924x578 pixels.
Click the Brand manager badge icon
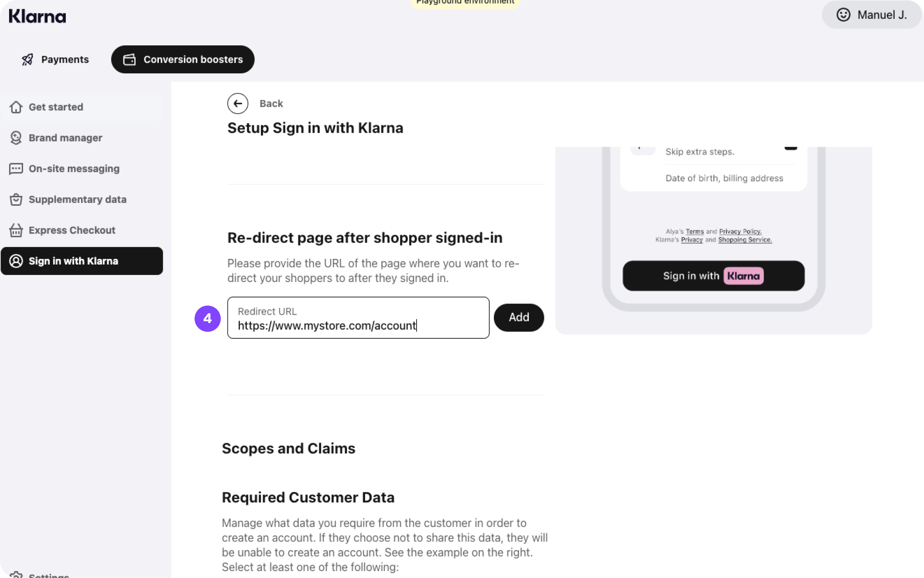(16, 138)
